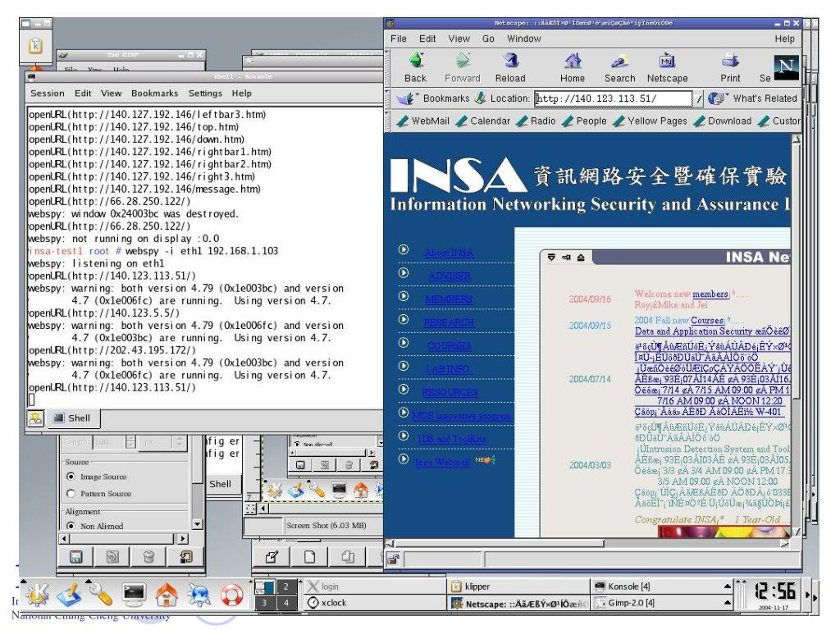This screenshot has height=630, width=840.
Task: Open Radio from personal toolbar
Action: click(536, 121)
